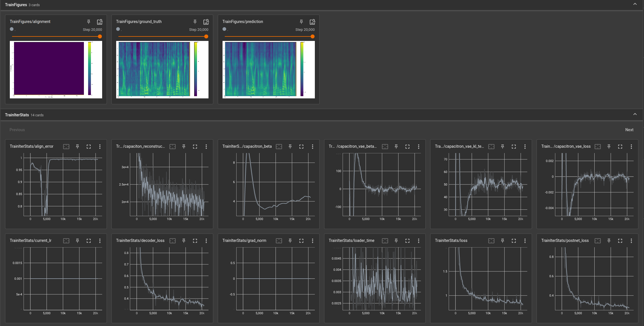This screenshot has height=326, width=644.
Task: Fit domain on capacitron_vae_beta chart
Action: pyautogui.click(x=385, y=147)
